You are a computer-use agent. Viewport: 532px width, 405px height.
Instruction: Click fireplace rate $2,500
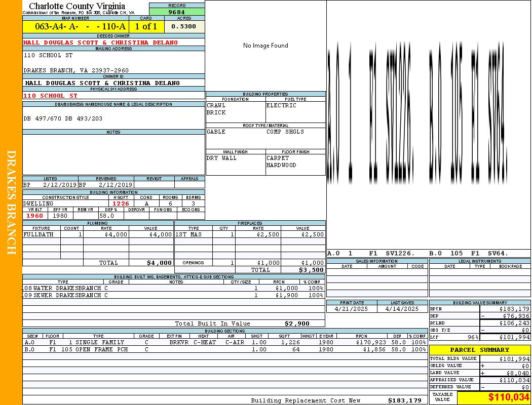[268, 234]
